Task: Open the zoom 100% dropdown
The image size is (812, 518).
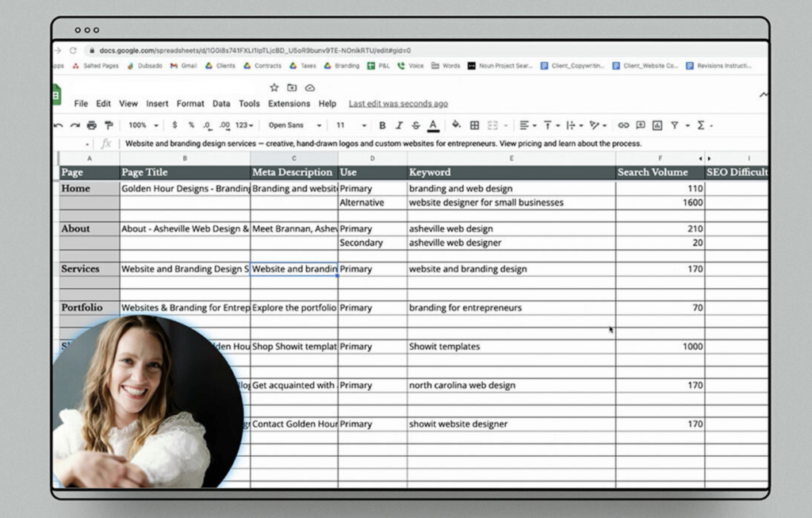Action: click(x=143, y=125)
